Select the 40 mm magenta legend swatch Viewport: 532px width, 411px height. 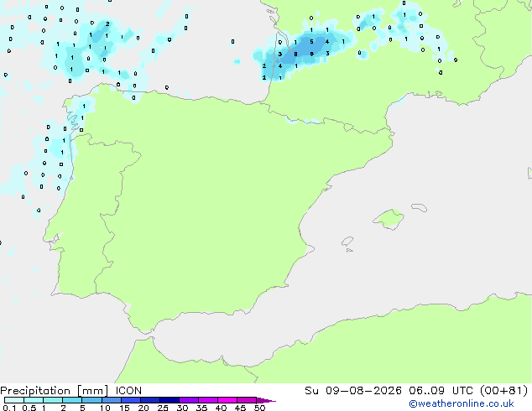[x=227, y=400]
